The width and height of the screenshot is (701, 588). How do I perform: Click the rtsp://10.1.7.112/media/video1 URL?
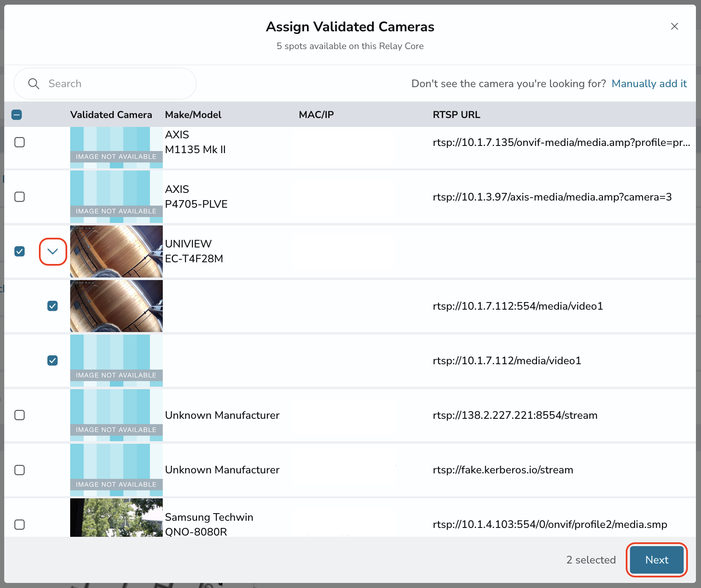[x=507, y=361]
